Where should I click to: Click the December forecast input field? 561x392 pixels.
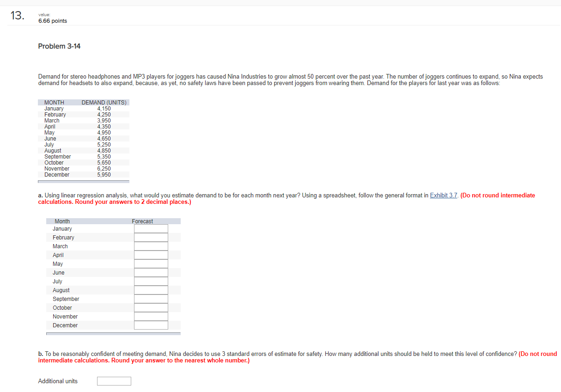(151, 325)
